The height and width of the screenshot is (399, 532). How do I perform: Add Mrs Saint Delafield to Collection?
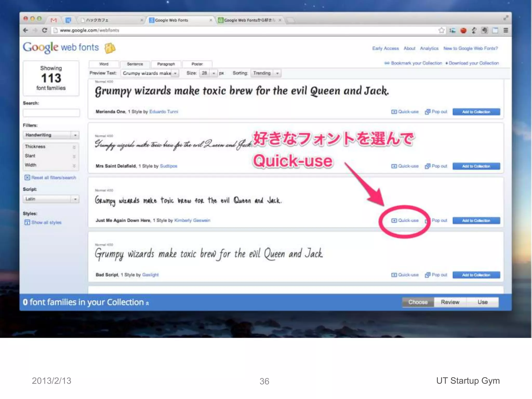click(476, 166)
